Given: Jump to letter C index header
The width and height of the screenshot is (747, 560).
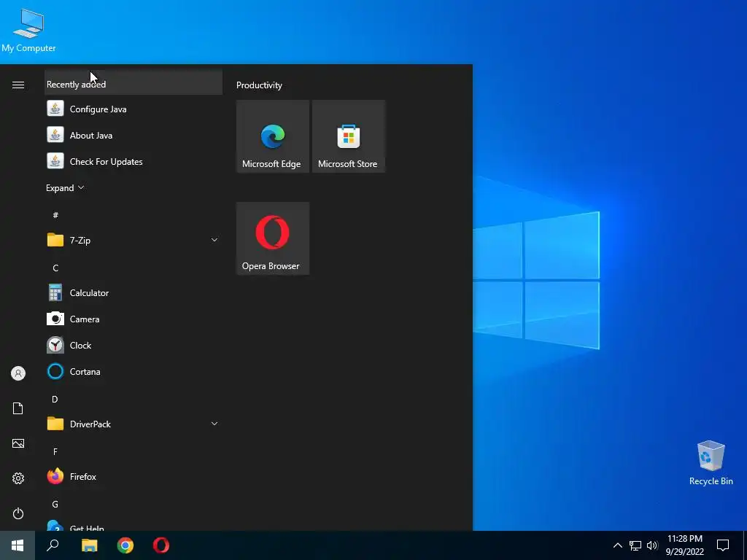Looking at the screenshot, I should (x=55, y=268).
